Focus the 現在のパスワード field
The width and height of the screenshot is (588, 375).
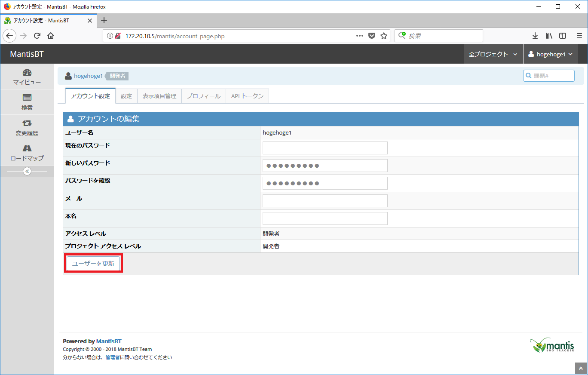tap(325, 148)
